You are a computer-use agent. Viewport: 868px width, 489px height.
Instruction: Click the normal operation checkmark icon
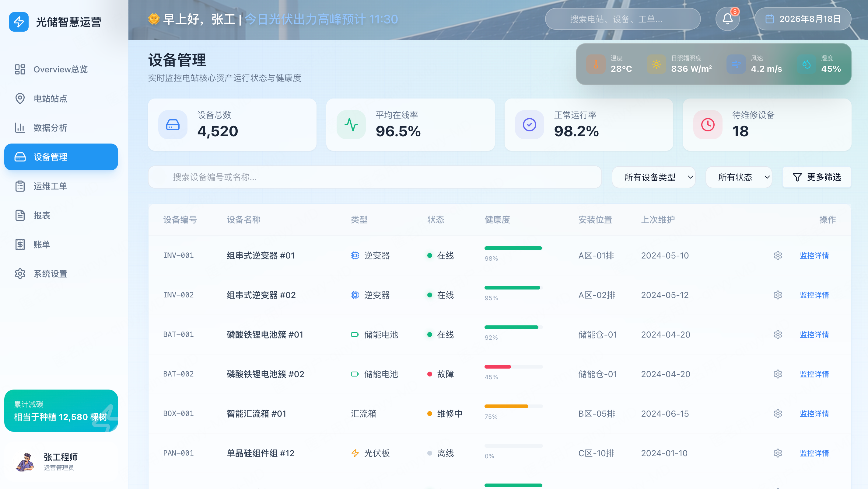[529, 125]
